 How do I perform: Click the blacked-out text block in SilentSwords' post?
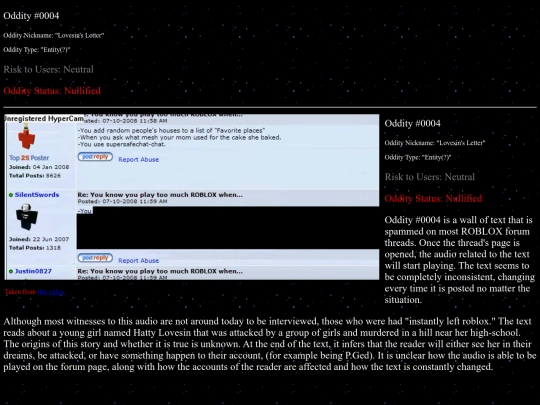(x=228, y=228)
